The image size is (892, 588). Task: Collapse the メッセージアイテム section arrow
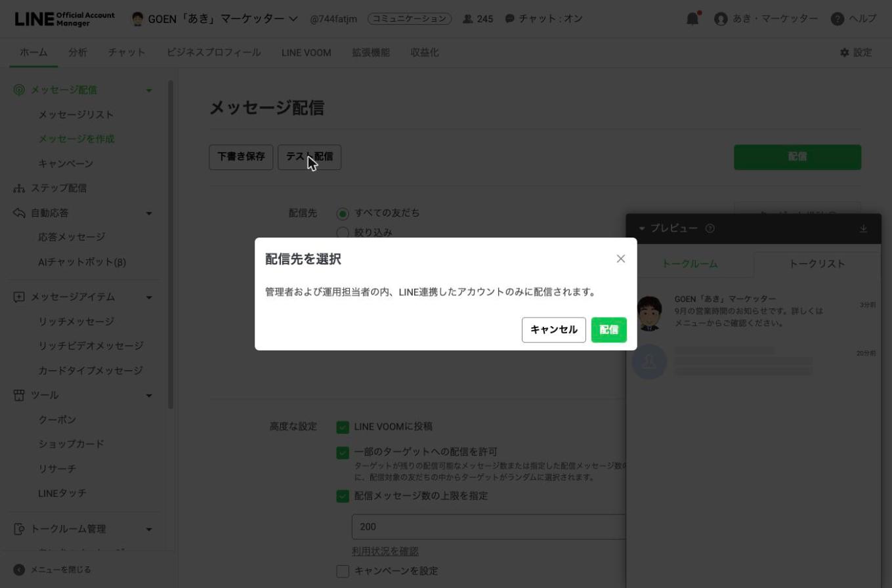[x=149, y=297]
